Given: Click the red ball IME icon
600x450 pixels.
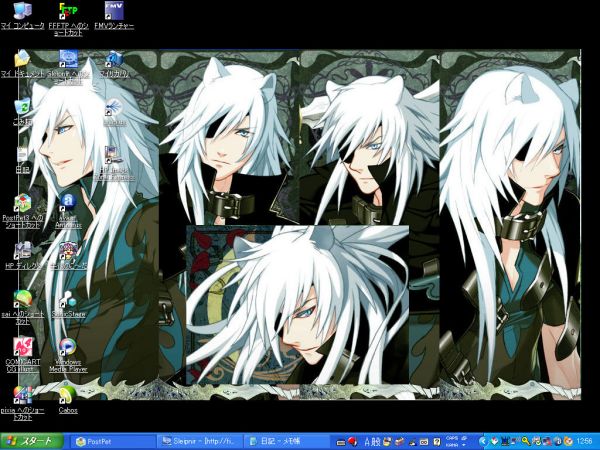Looking at the screenshot, I should tap(352, 442).
